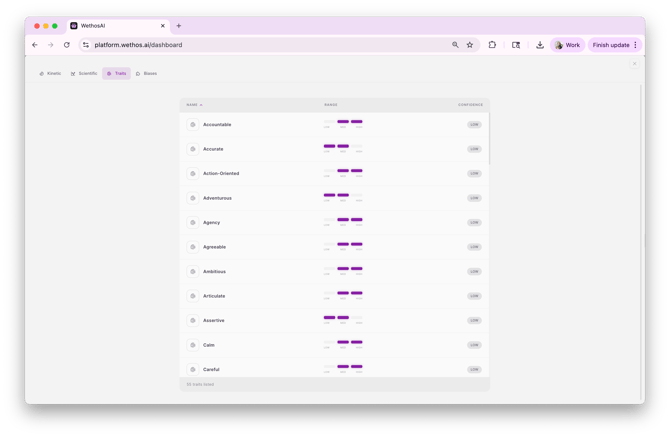Reload the dashboard page

point(67,45)
